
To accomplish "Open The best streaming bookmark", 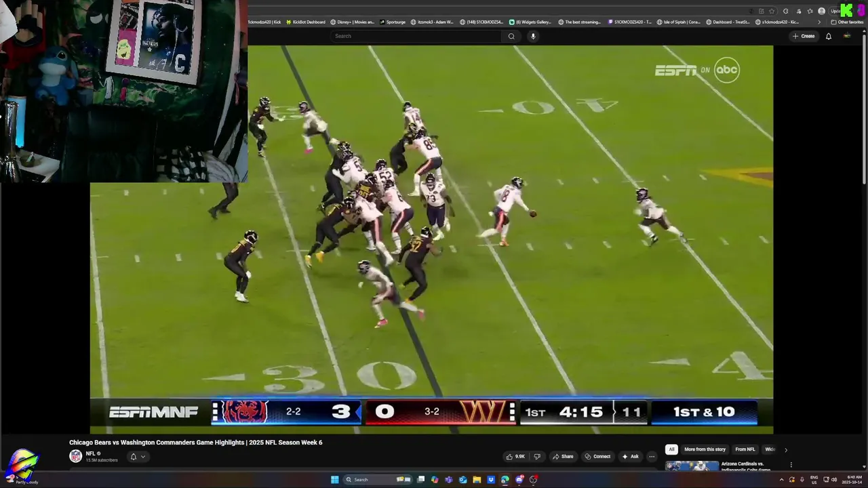I will click(580, 22).
